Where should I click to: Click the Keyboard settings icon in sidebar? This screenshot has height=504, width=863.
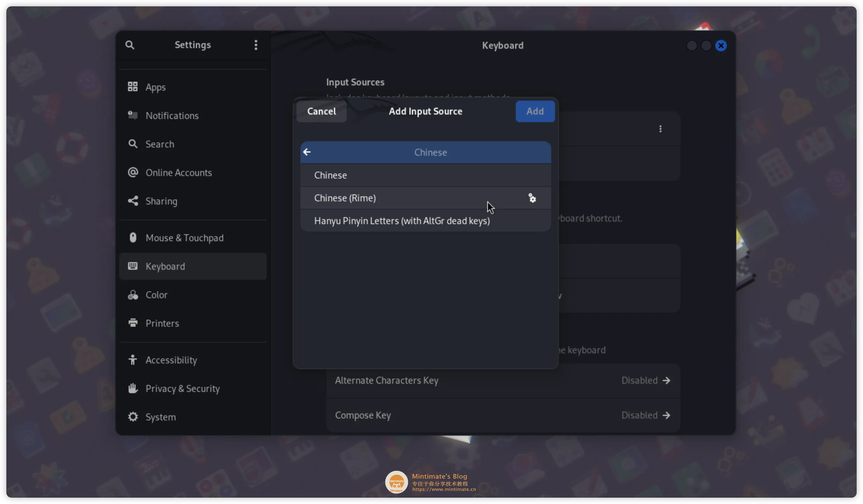132,266
